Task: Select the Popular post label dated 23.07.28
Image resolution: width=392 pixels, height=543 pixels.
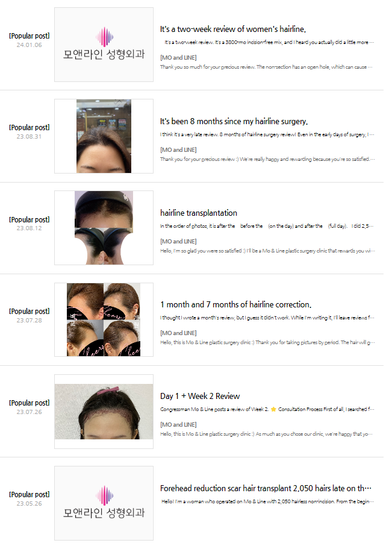Action: 30,312
